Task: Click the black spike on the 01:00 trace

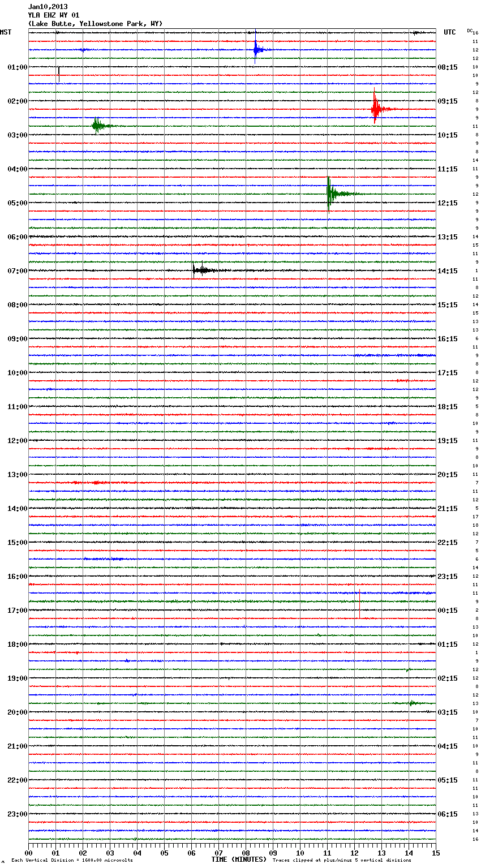Action: 59,74
